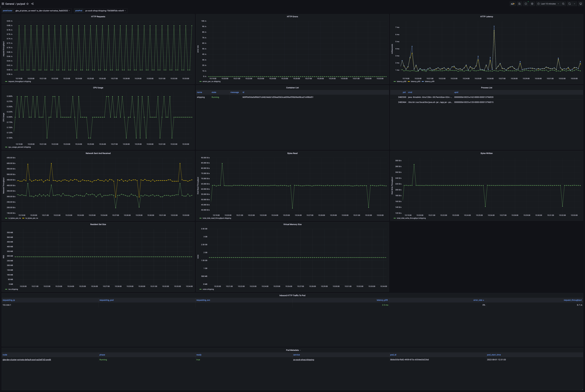
Task: Click the Add panel icon
Action: (x=512, y=4)
